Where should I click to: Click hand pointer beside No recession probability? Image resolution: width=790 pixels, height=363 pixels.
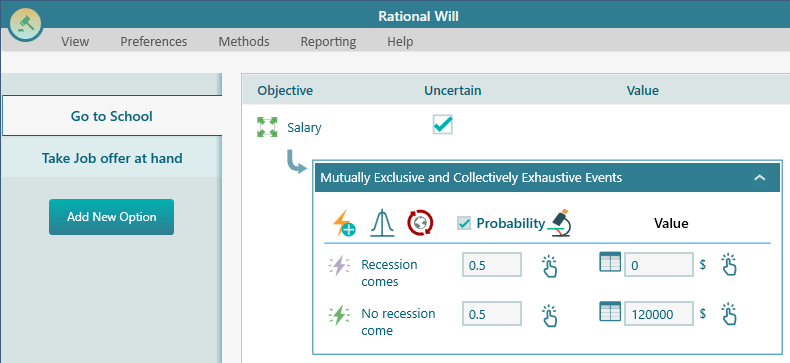(x=549, y=315)
